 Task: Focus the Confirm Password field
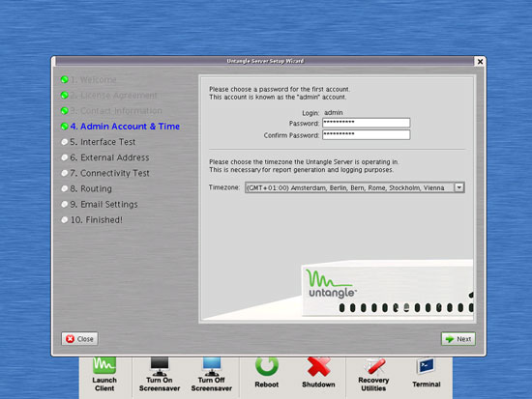click(366, 135)
